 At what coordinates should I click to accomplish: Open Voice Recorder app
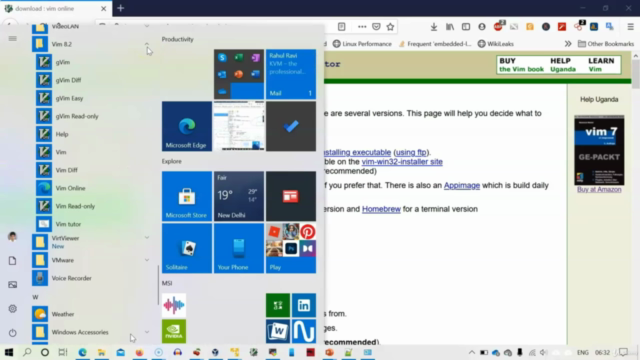pos(71,278)
